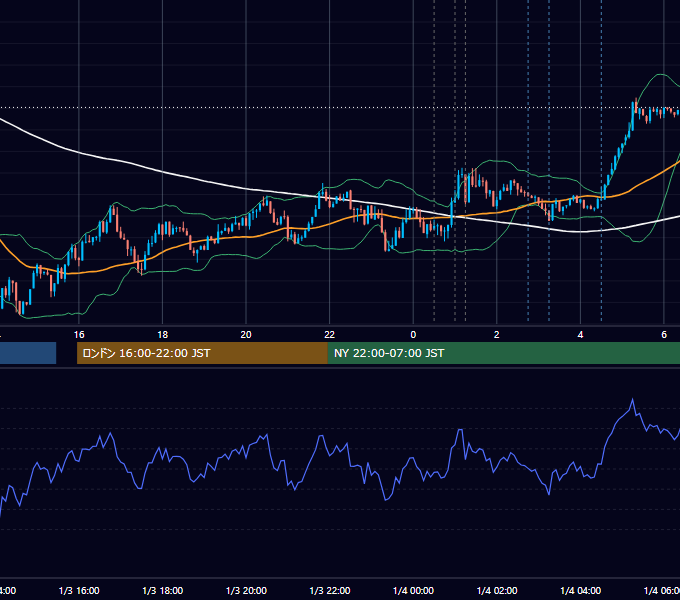Click the upper time axis label 6
The height and width of the screenshot is (600, 680).
pos(664,335)
